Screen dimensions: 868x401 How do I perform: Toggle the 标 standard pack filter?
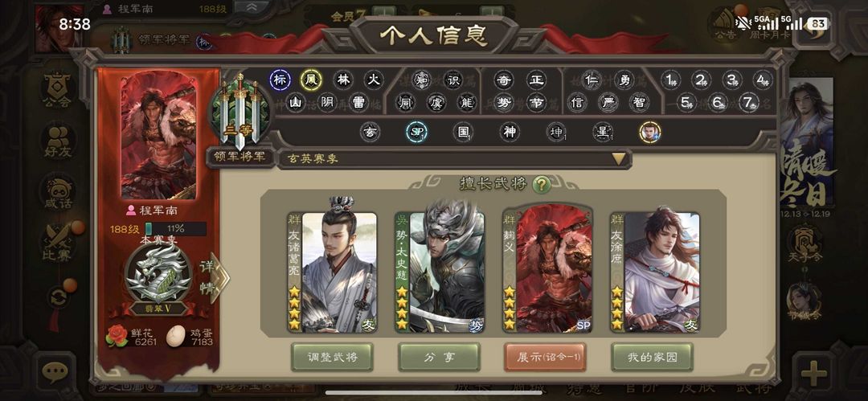(280, 80)
